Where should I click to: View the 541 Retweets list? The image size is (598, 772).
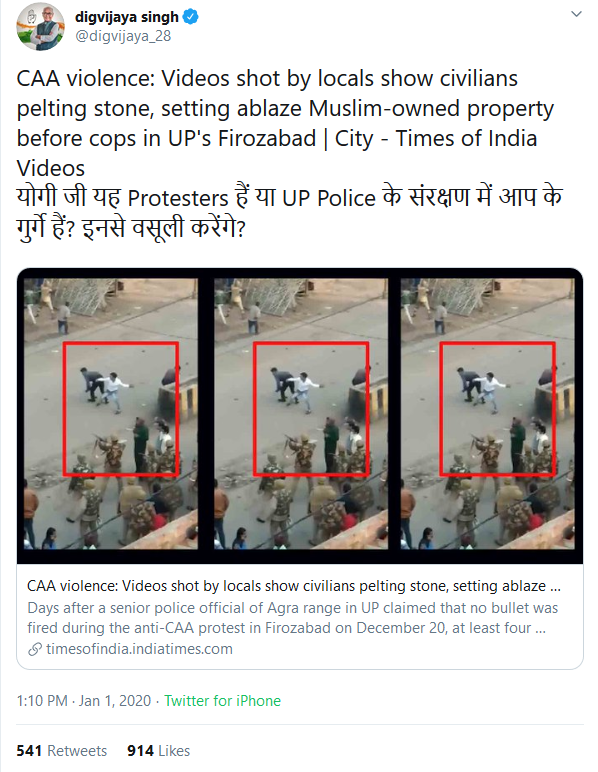point(62,751)
